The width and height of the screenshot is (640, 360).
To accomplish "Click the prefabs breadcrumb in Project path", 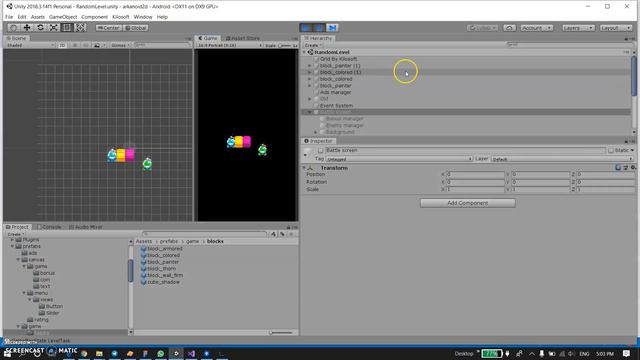I will click(169, 242).
